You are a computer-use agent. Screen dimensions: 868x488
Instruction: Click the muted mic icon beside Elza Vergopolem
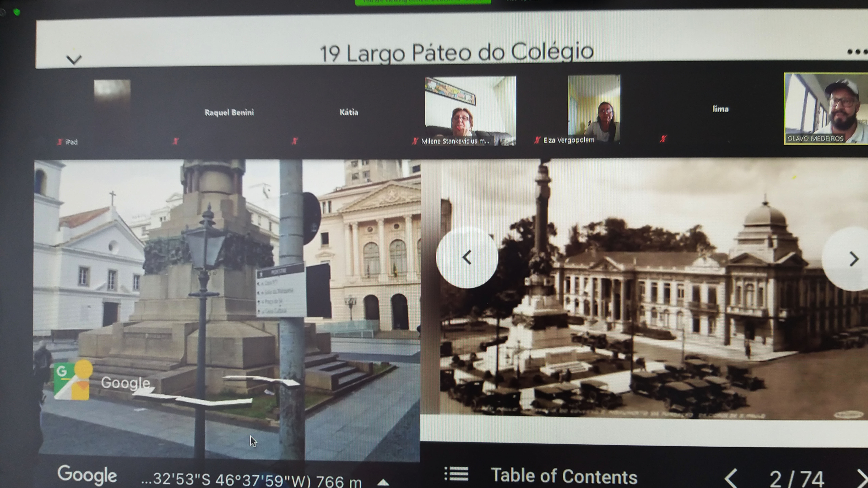[537, 140]
